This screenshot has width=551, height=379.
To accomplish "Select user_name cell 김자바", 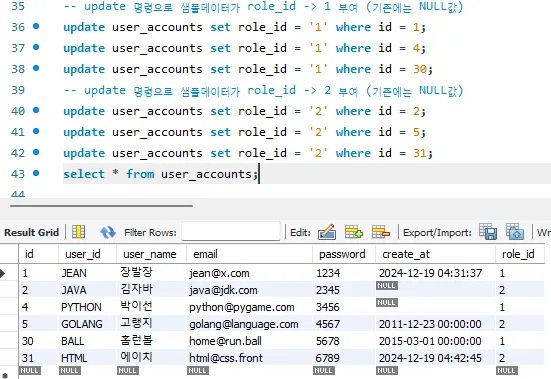I will click(151, 290).
